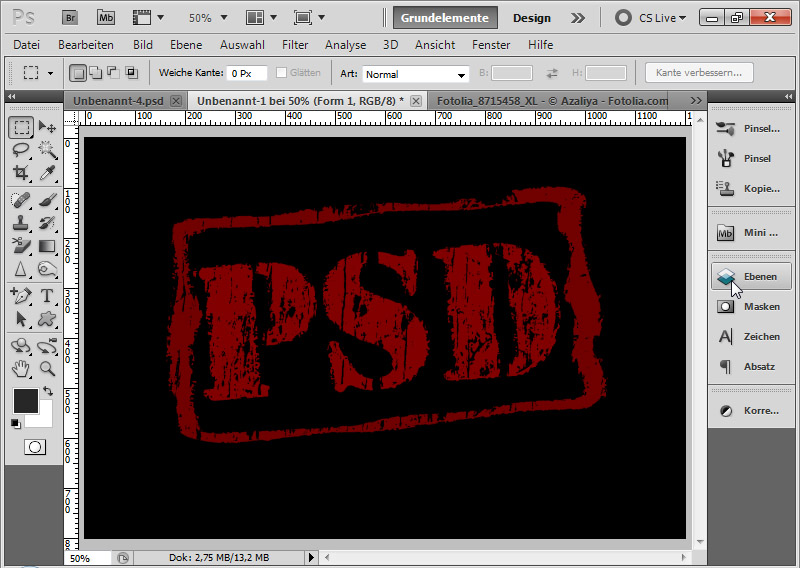Select the Custom Shape tool
800x568 pixels.
pyautogui.click(x=47, y=319)
